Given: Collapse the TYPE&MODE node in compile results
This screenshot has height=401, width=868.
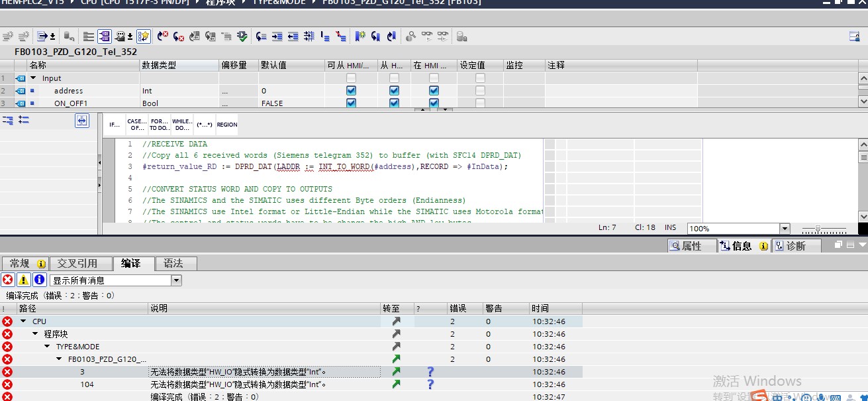Looking at the screenshot, I should pyautogui.click(x=47, y=347).
